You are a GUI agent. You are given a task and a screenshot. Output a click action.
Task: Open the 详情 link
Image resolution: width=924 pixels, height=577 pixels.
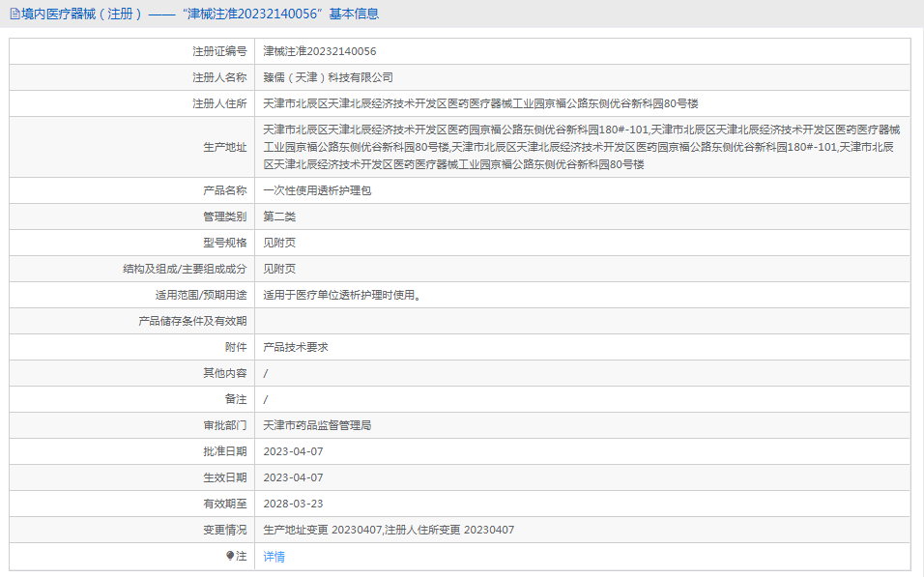pos(274,557)
